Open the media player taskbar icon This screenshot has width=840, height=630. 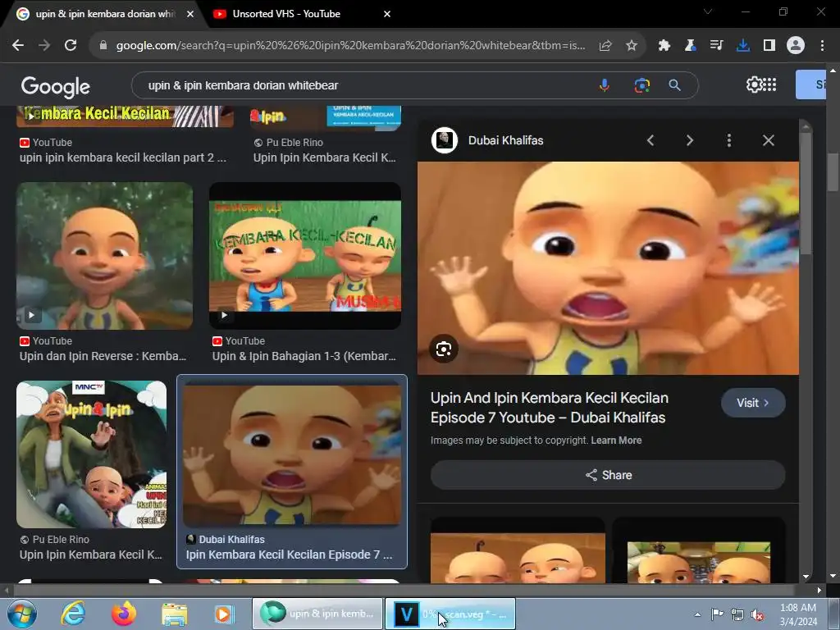coord(224,614)
